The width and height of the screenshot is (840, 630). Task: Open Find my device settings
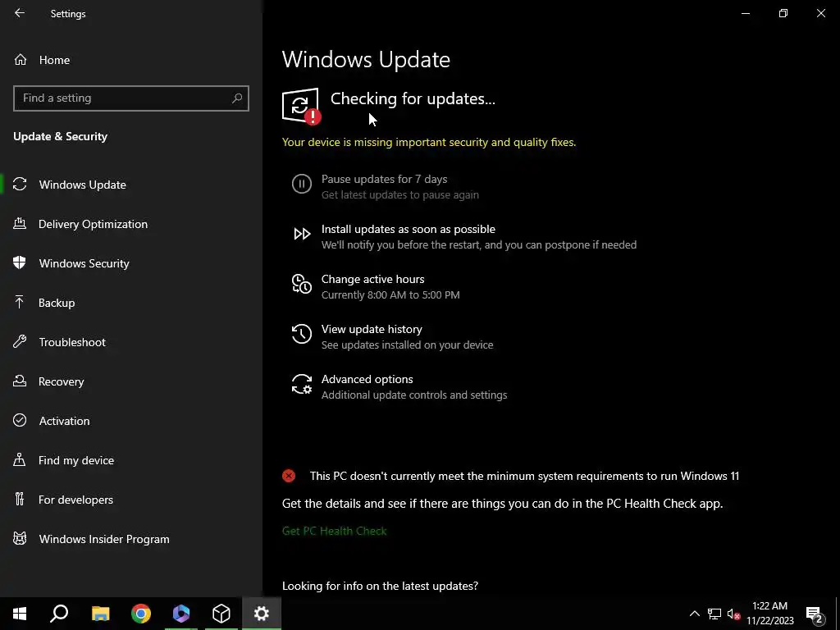tap(76, 460)
